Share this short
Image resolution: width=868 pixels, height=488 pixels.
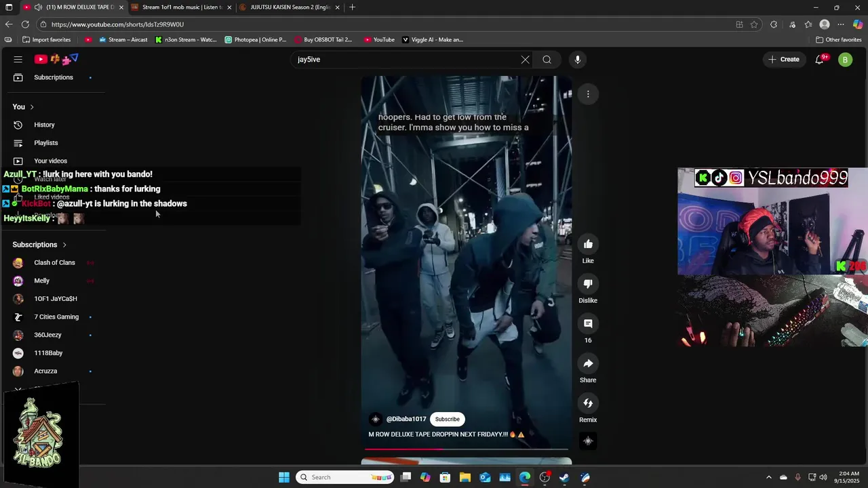588,364
